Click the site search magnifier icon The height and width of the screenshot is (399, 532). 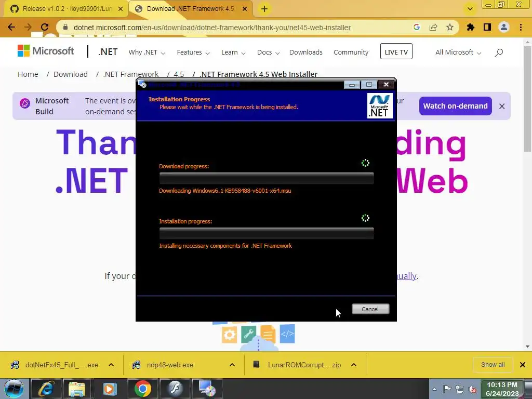pyautogui.click(x=499, y=52)
